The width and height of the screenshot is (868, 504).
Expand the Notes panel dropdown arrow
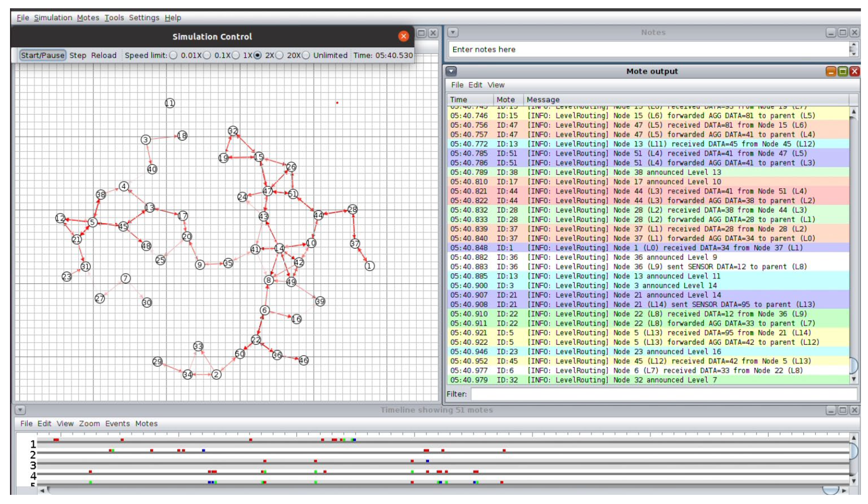[x=453, y=32]
